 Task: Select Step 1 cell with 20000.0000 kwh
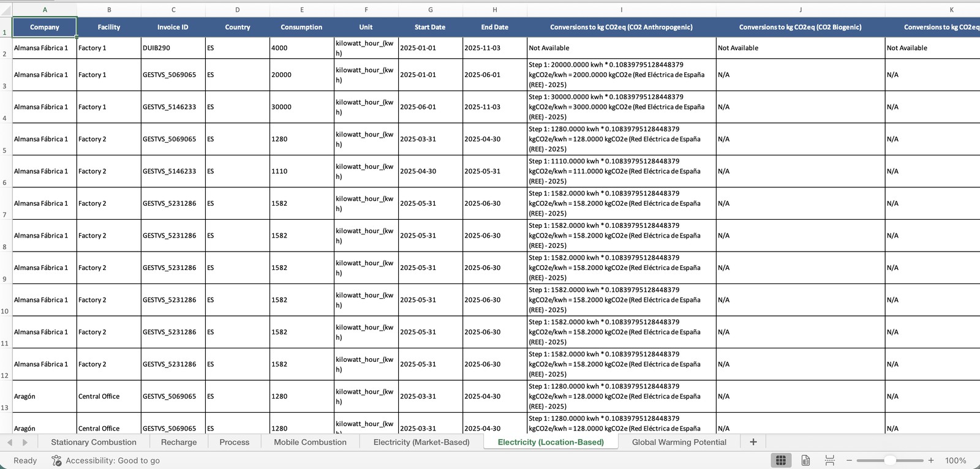[622, 75]
